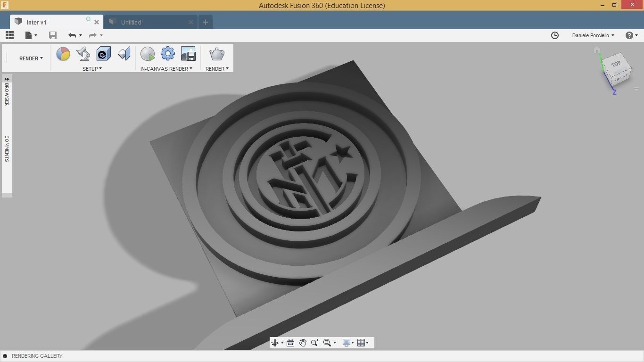
Task: Undo the last action
Action: 72,35
